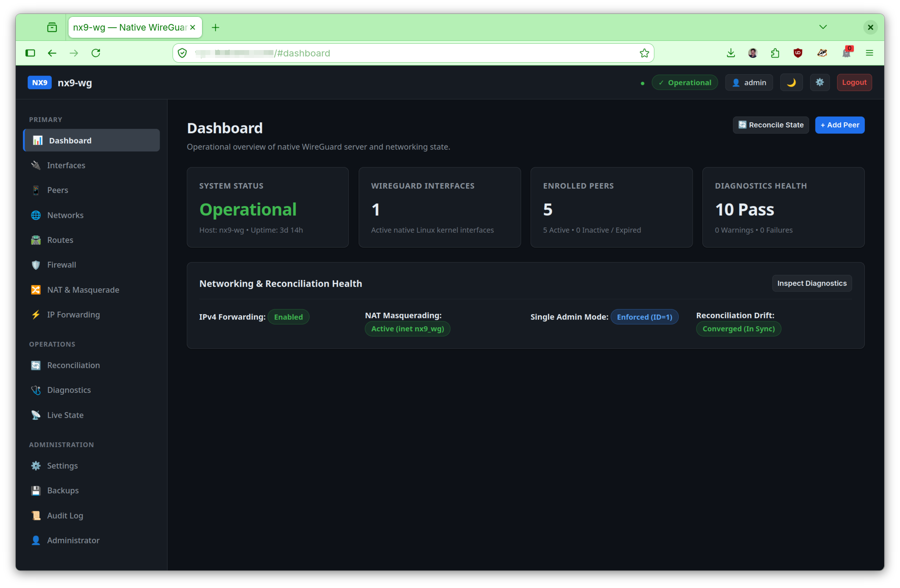900x588 pixels.
Task: Click the Diagnostics stethoscope icon
Action: (x=36, y=390)
